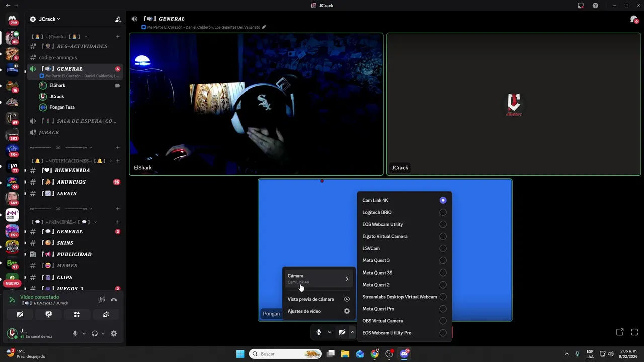The height and width of the screenshot is (362, 644).
Task: Jump to NUEVO unread indicator
Action: coord(12,283)
